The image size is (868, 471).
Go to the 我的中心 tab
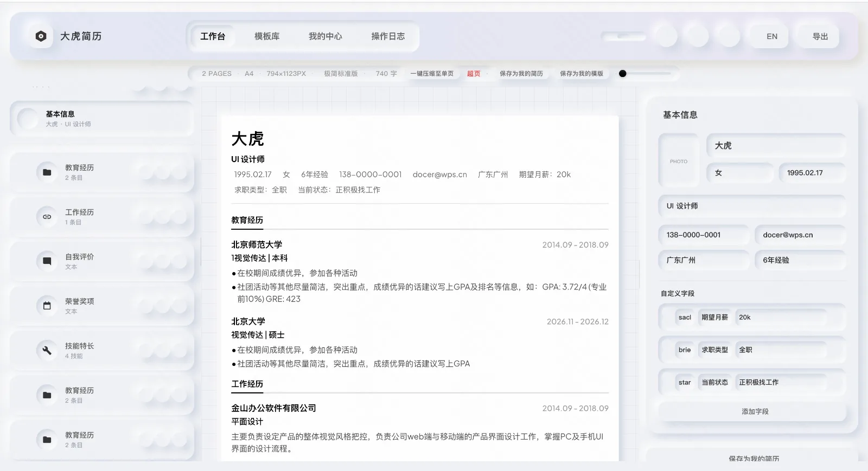coord(325,36)
